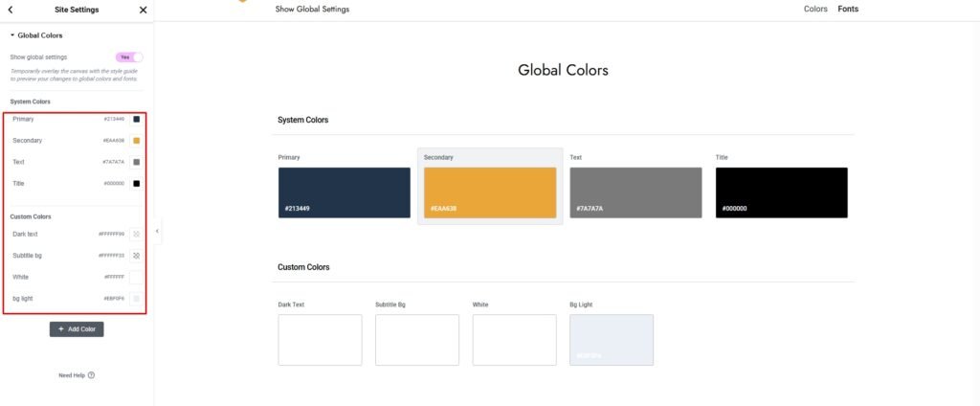980x406 pixels.
Task: Select the Primary navy color card
Action: [344, 192]
